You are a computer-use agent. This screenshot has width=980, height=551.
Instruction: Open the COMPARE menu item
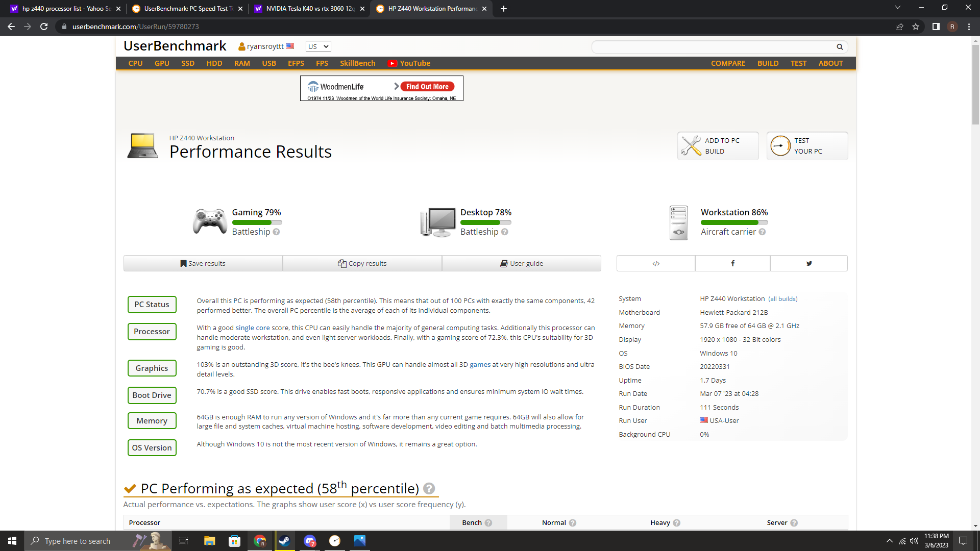pos(728,63)
